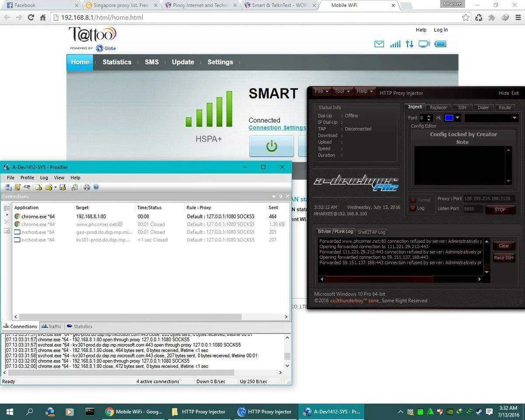Click the Font size spinner arrows
Screen dimensions: 525x420
pyautogui.click(x=429, y=118)
